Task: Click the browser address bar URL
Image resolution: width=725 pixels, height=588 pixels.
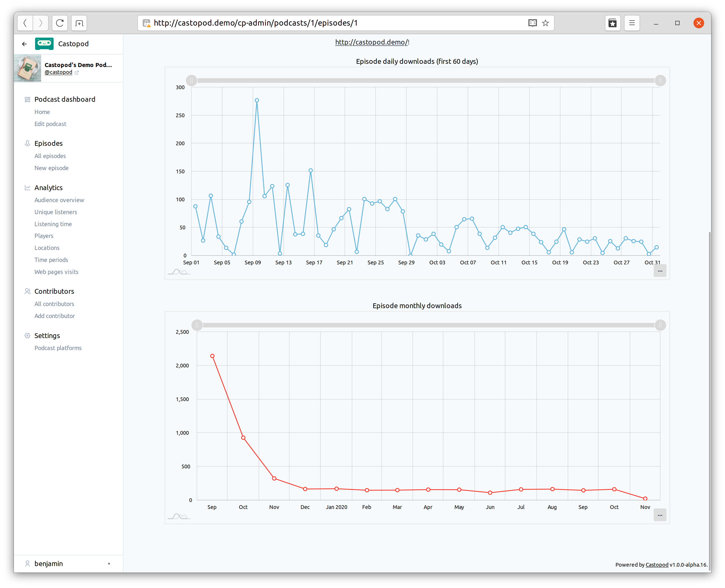Action: pos(256,23)
